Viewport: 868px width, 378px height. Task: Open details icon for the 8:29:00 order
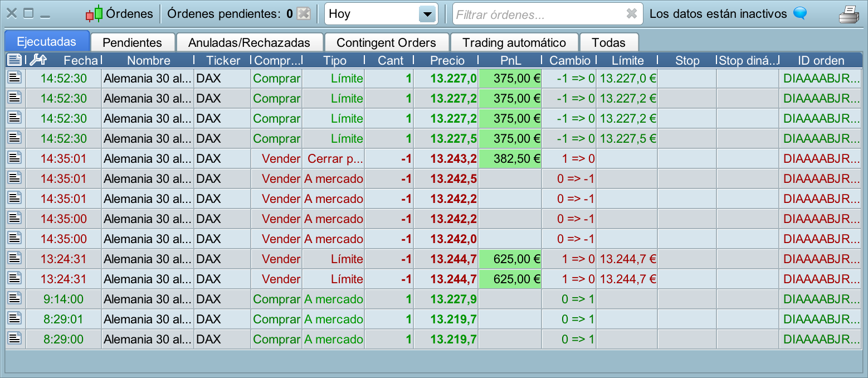coord(14,339)
